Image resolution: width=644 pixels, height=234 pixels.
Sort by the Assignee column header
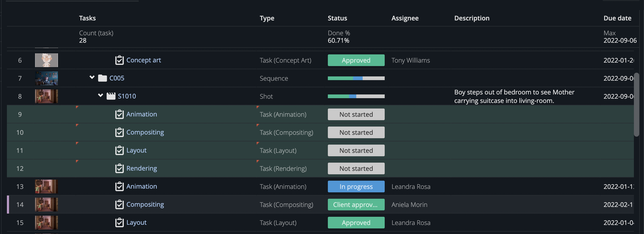pyautogui.click(x=405, y=18)
